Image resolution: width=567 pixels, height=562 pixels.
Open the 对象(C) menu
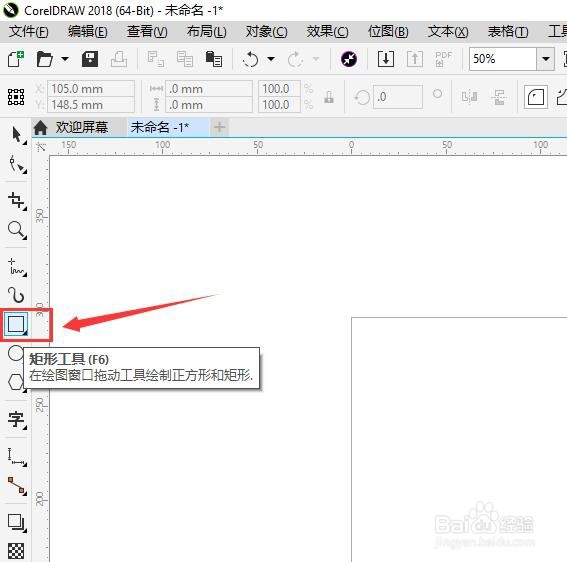267,32
